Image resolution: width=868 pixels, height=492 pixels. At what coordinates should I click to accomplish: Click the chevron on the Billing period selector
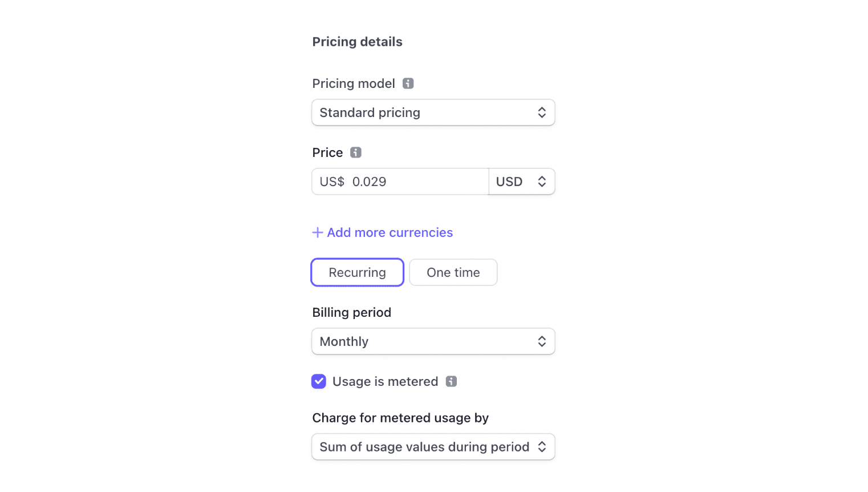pos(542,341)
